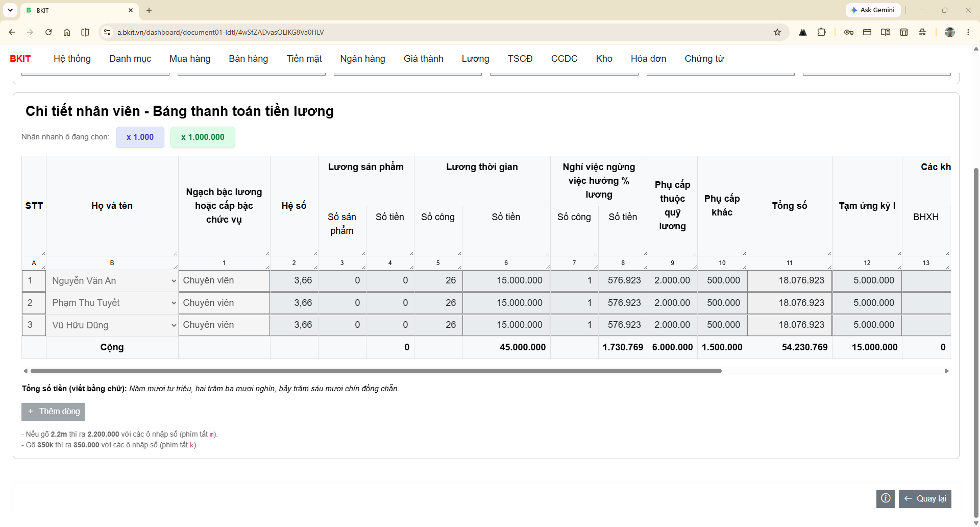This screenshot has height=527, width=980.
Task: Multiply the selected cell using x 1.000
Action: pyautogui.click(x=140, y=137)
